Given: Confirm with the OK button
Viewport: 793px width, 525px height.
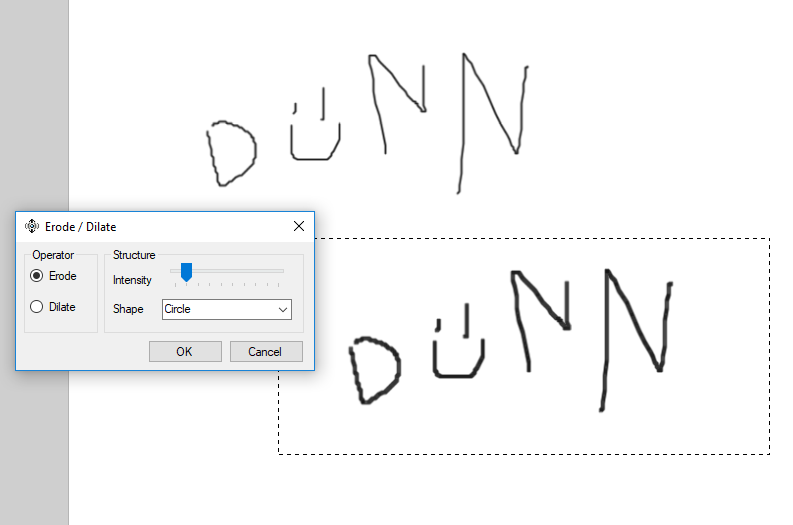Looking at the screenshot, I should click(x=185, y=352).
